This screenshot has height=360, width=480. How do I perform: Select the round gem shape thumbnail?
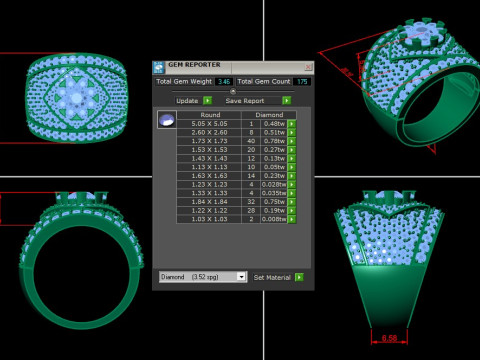click(167, 120)
